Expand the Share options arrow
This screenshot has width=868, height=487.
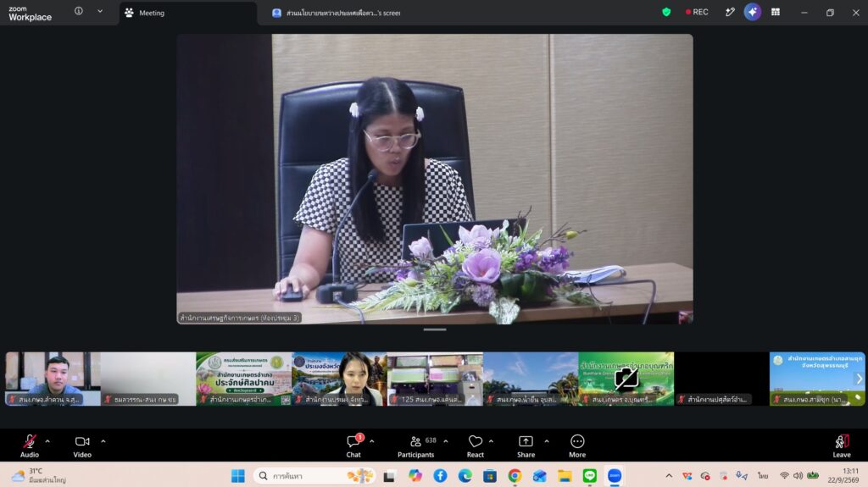click(547, 441)
